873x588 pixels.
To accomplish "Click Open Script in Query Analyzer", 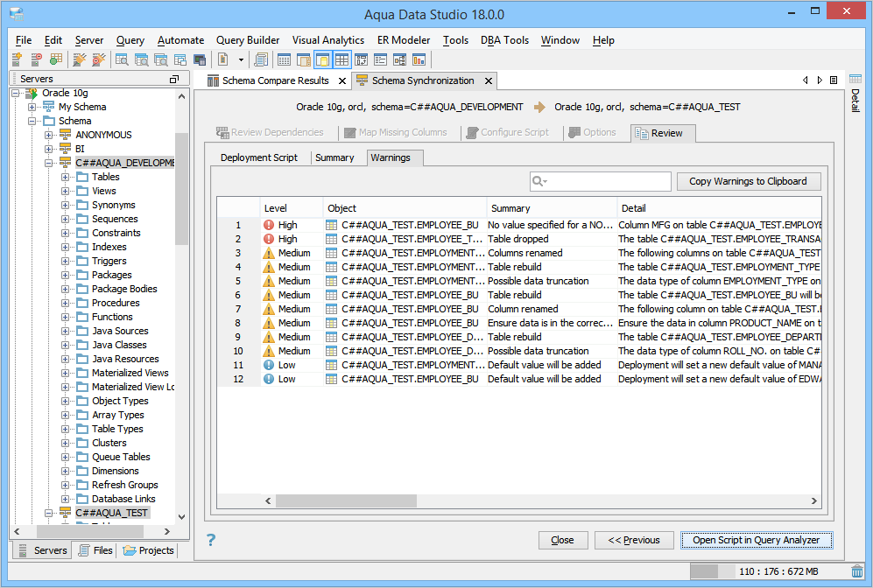I will click(x=756, y=540).
